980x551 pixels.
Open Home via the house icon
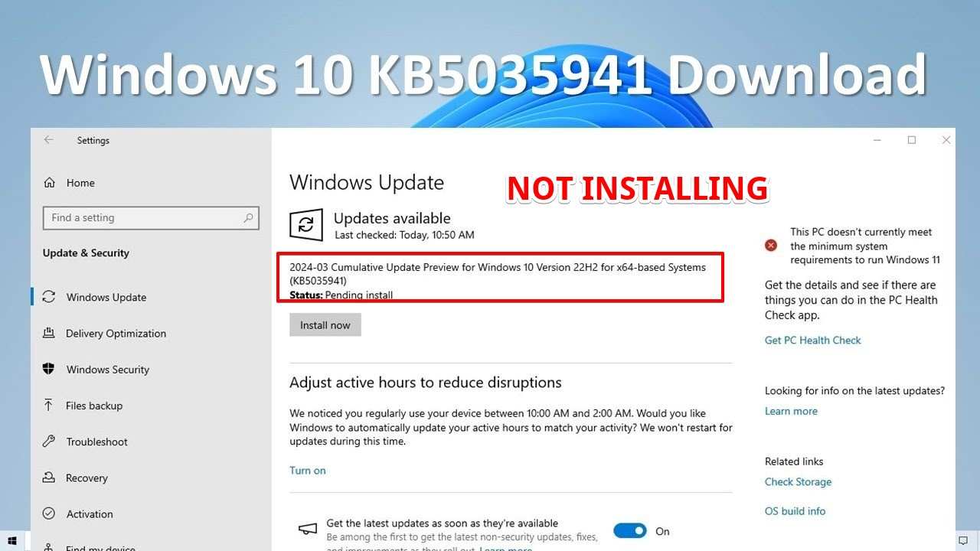click(50, 183)
